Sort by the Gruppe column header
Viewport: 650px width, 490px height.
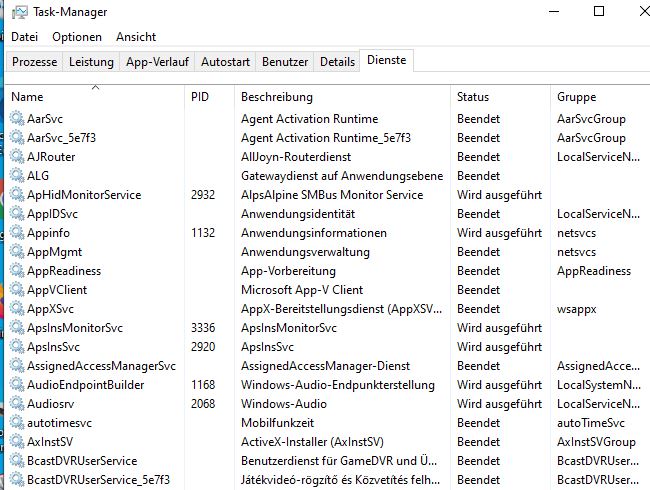pyautogui.click(x=600, y=97)
